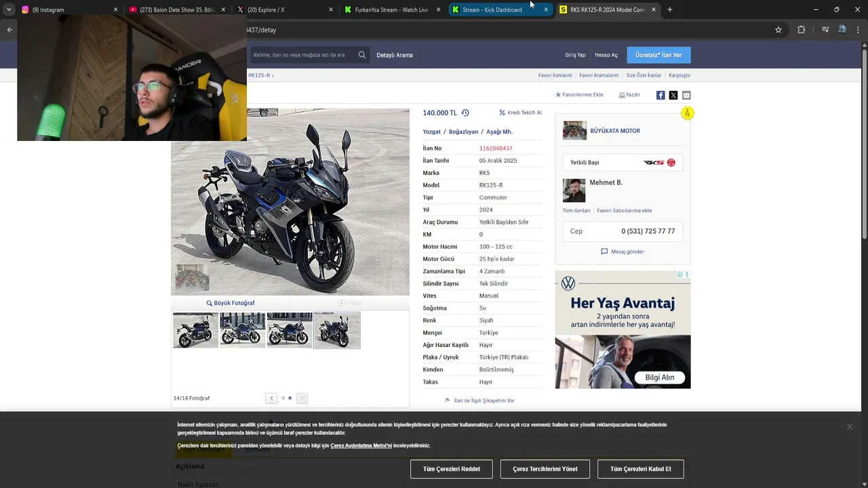Open Kredi Teklifi Al offer
The height and width of the screenshot is (488, 868).
tap(521, 113)
